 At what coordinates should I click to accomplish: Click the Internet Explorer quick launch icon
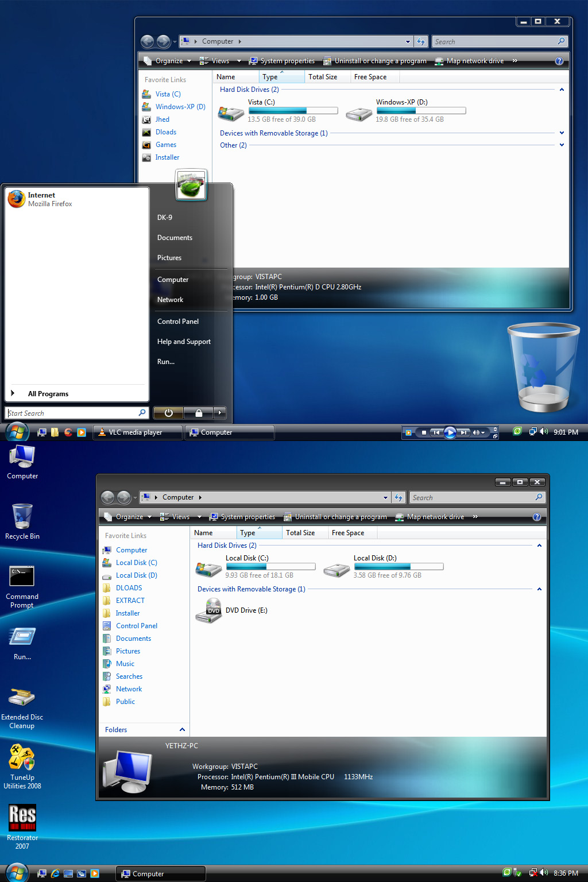coord(55,873)
